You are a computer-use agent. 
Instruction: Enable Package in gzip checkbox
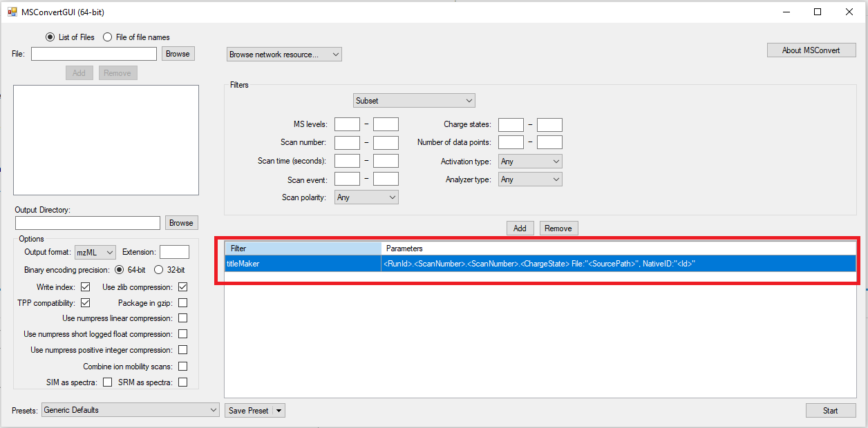(x=182, y=302)
